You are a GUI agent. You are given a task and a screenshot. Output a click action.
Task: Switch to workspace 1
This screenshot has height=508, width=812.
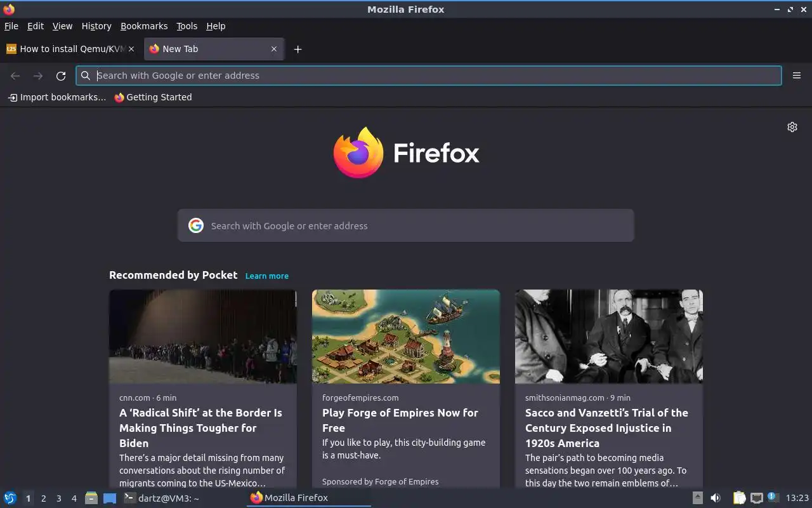[x=28, y=498]
